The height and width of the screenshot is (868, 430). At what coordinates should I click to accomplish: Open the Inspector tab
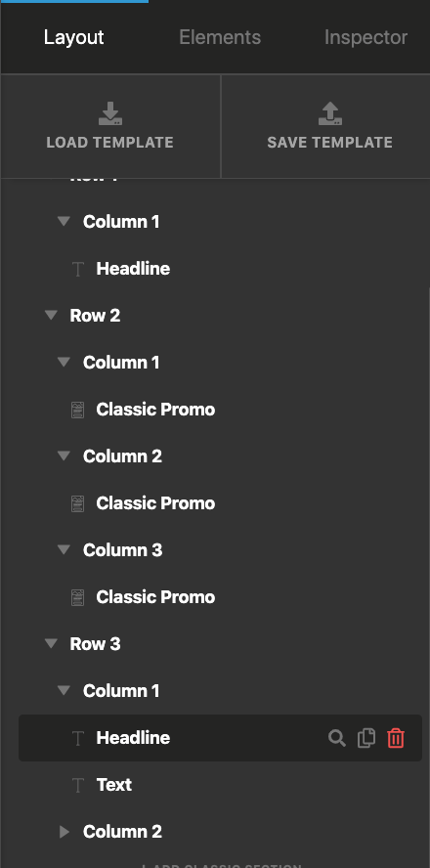tap(365, 37)
